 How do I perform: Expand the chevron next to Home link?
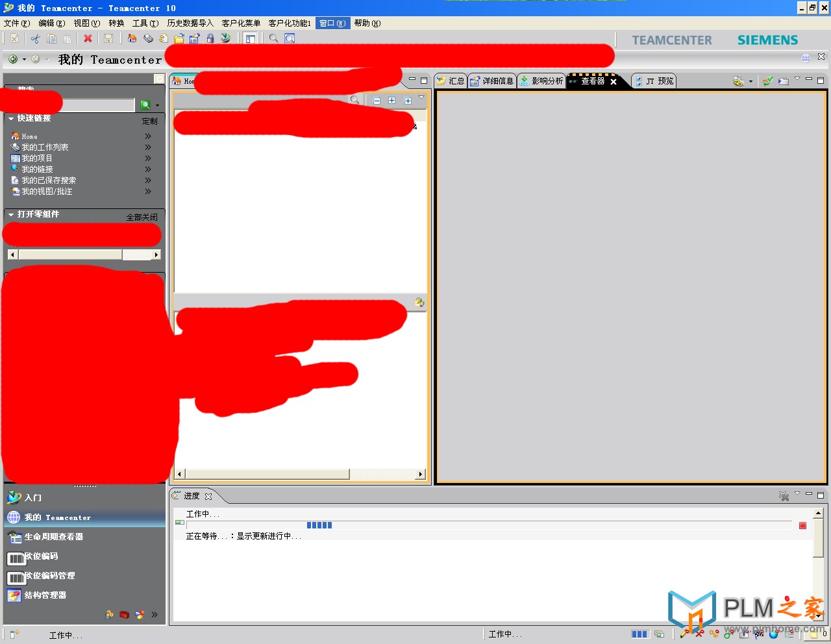(148, 136)
